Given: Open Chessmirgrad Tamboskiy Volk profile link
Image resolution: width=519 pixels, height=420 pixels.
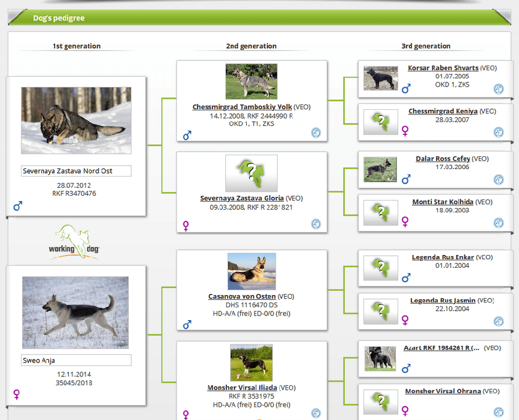Looking at the screenshot, I should pyautogui.click(x=242, y=107).
